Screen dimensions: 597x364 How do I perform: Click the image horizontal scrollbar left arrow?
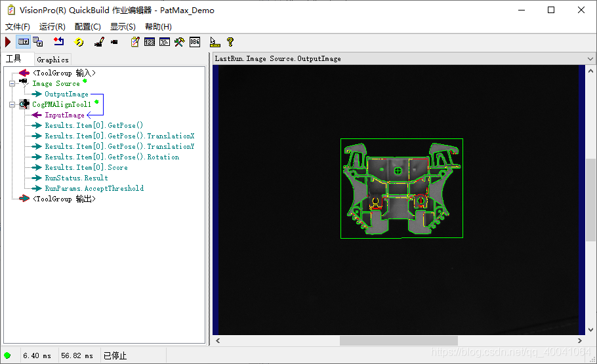tap(218, 340)
